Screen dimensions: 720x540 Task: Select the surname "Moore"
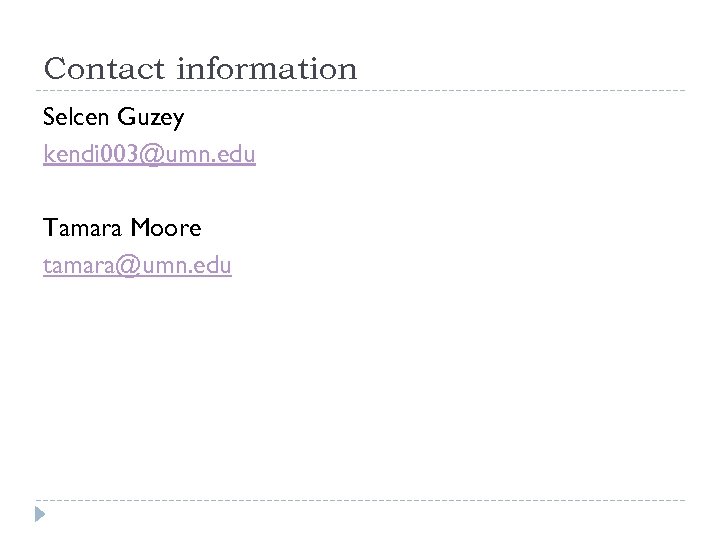[165, 228]
